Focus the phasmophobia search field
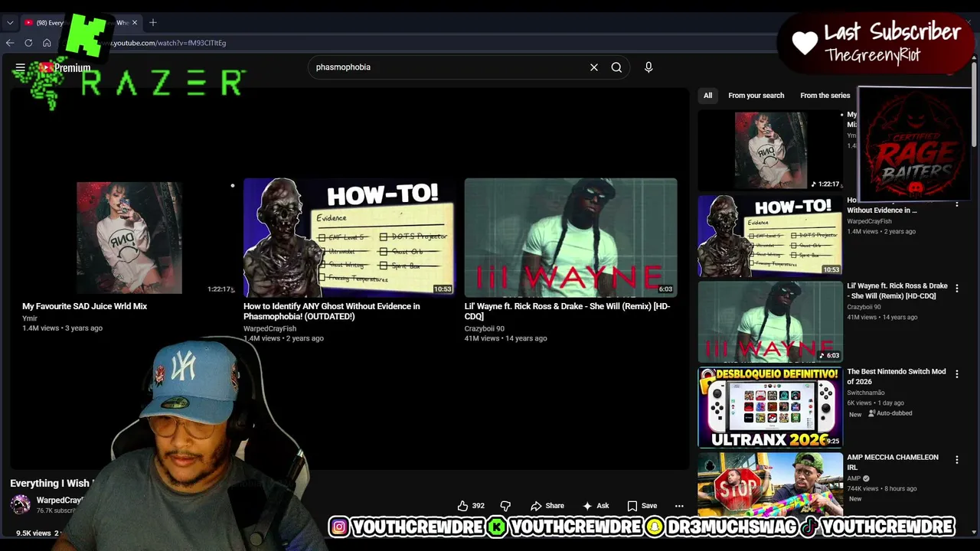 [x=448, y=67]
